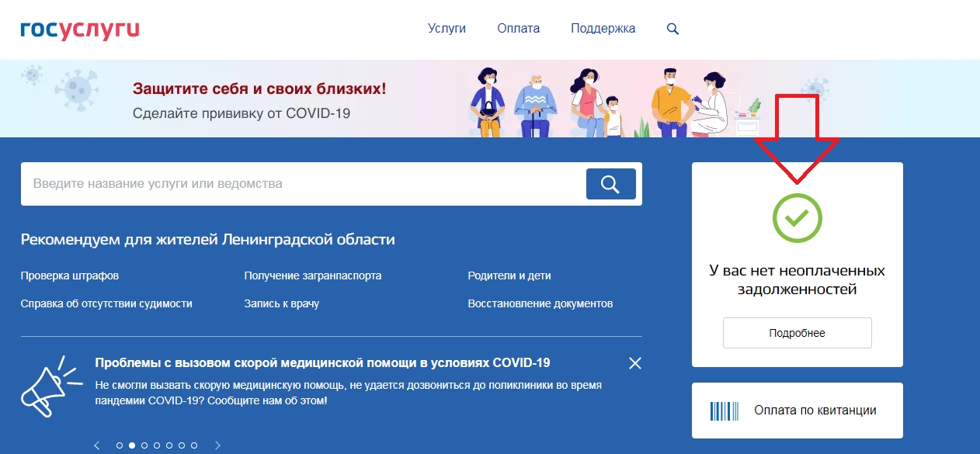Open the header search magnifier icon
Screen dimensions: 980x454
672,29
